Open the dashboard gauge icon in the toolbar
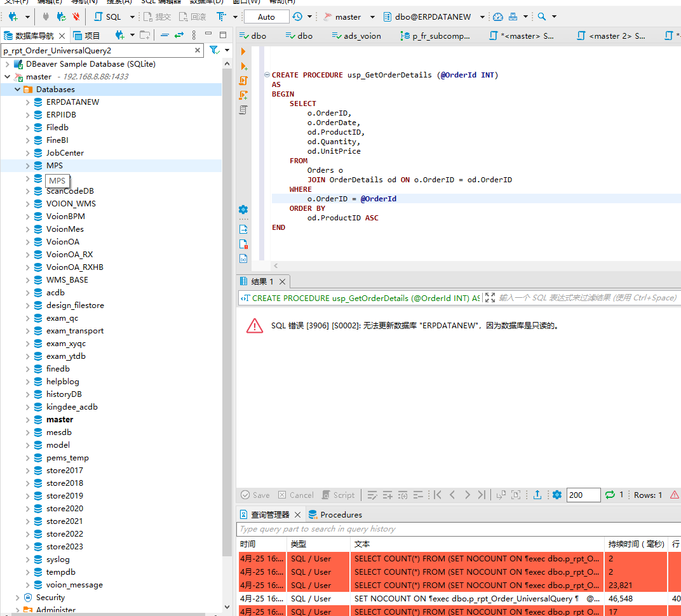Image resolution: width=681 pixels, height=616 pixels. click(497, 17)
